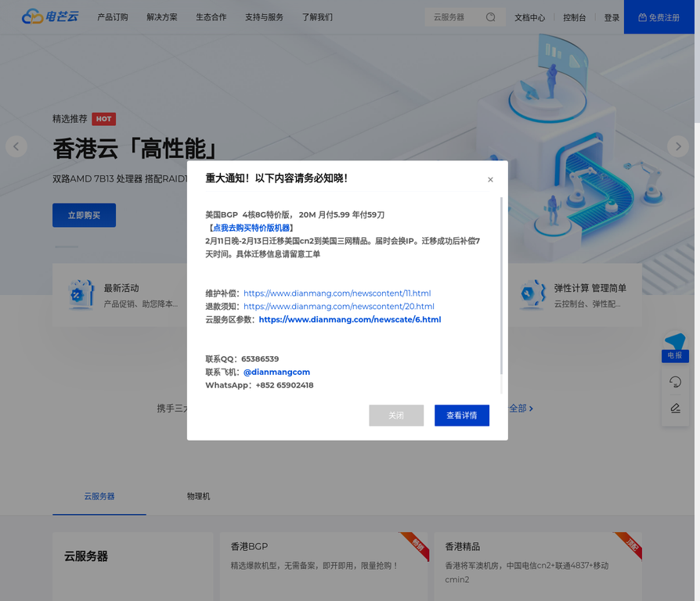Click the 最新活动 gift box icon
700x601 pixels.
pyautogui.click(x=81, y=295)
